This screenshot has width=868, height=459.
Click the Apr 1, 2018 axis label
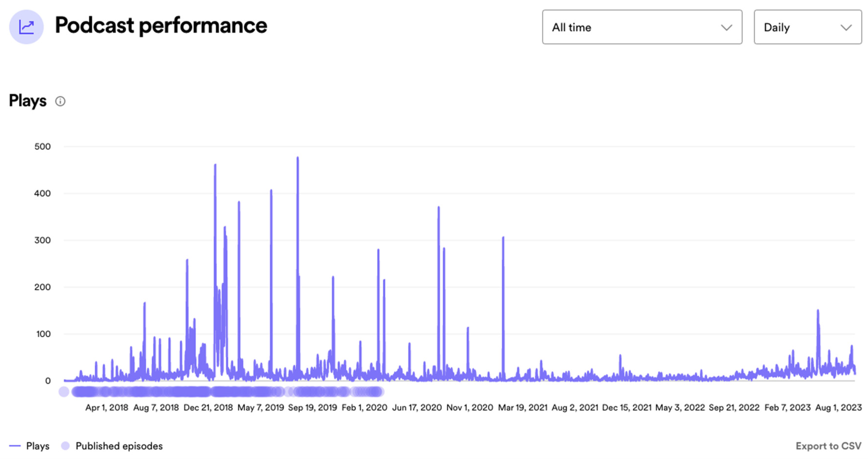click(x=107, y=407)
